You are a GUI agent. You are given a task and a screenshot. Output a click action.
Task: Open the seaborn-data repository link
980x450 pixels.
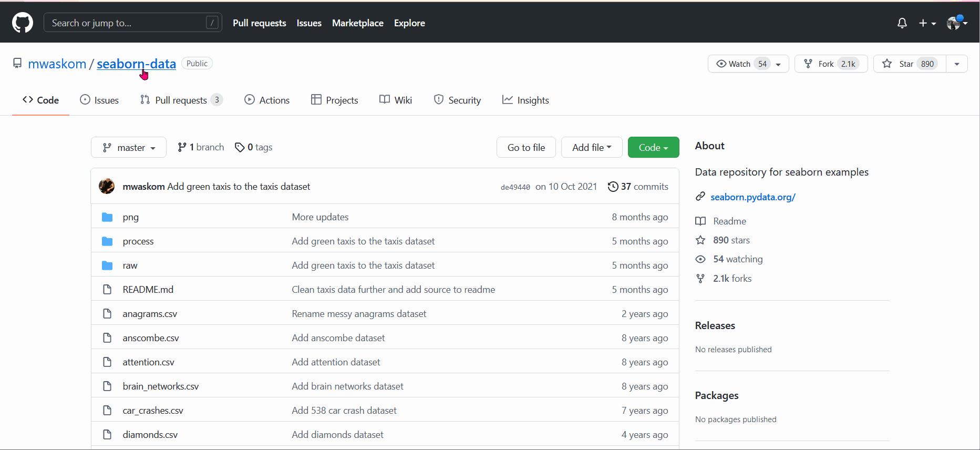point(136,64)
